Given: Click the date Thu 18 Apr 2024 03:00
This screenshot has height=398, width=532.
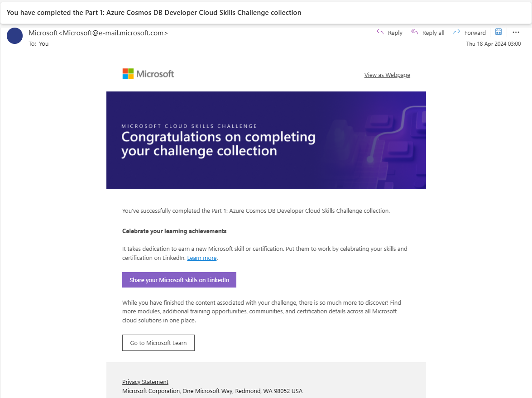Looking at the screenshot, I should coord(494,44).
